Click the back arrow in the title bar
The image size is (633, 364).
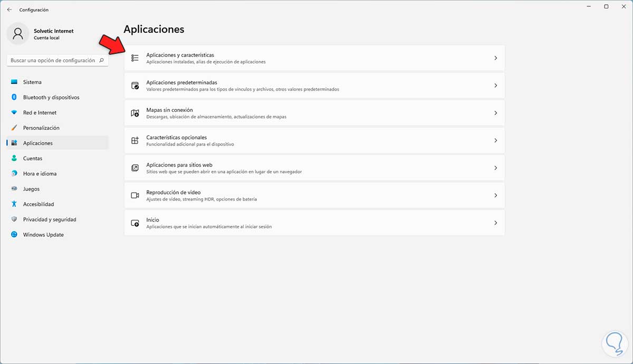(9, 9)
